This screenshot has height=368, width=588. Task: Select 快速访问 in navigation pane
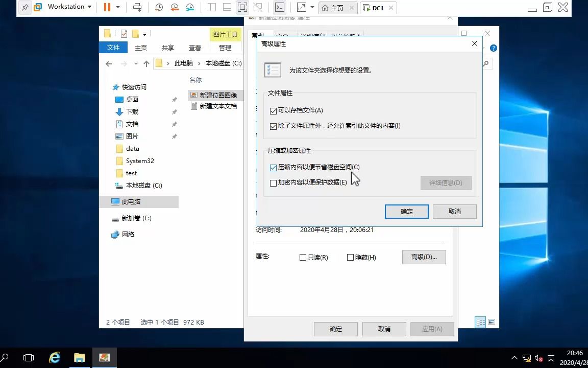point(134,87)
